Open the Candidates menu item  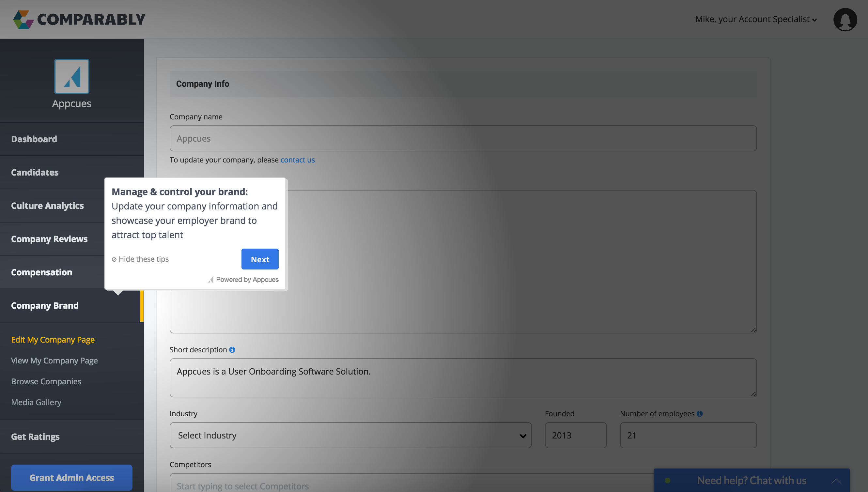(x=72, y=172)
